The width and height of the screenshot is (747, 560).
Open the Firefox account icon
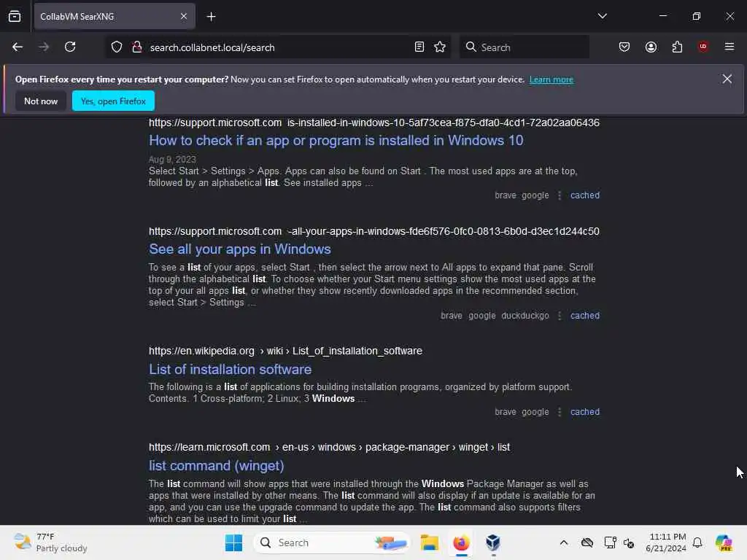pyautogui.click(x=651, y=47)
